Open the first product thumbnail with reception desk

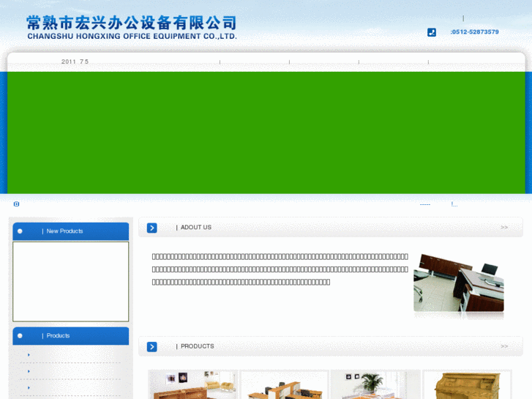click(193, 384)
